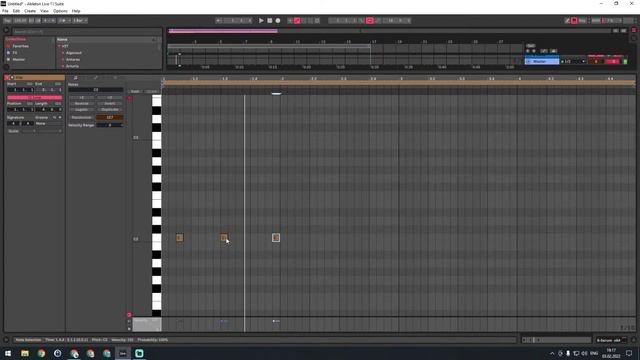Open the View menu
Image resolution: width=640 pixels, height=360 pixels.
coord(44,11)
